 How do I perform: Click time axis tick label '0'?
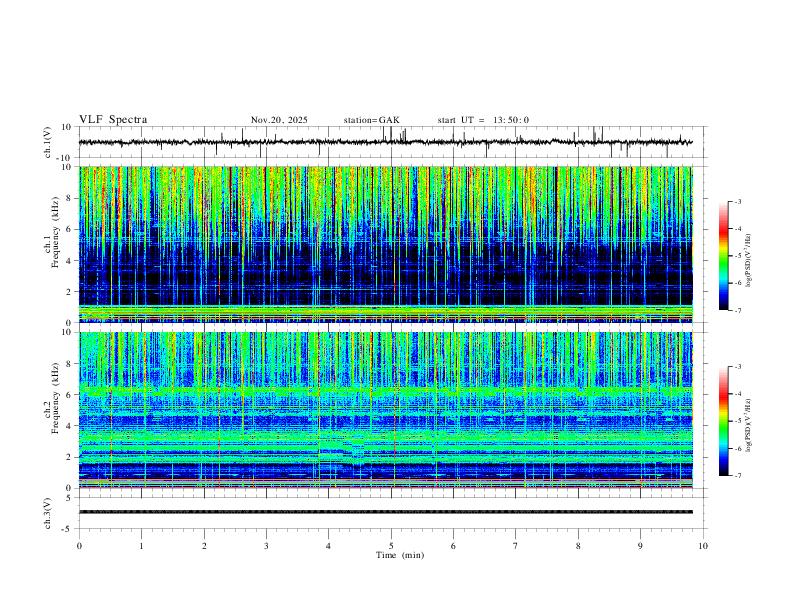(79, 546)
